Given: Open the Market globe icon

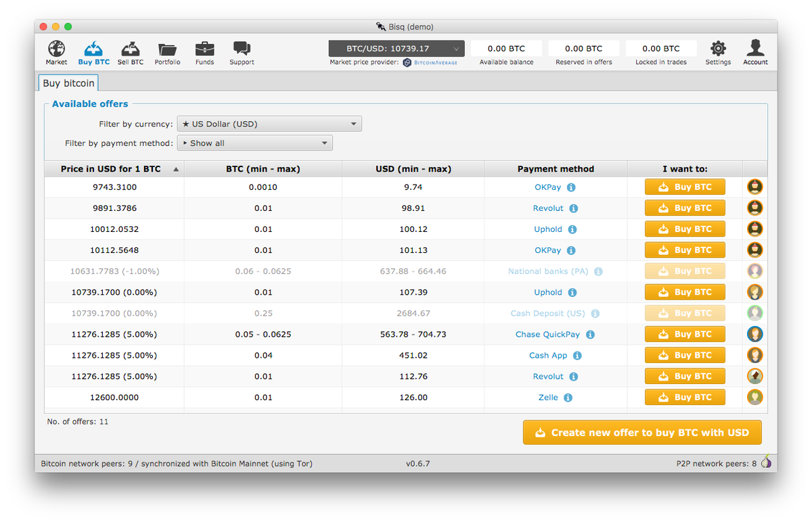Looking at the screenshot, I should coord(56,49).
